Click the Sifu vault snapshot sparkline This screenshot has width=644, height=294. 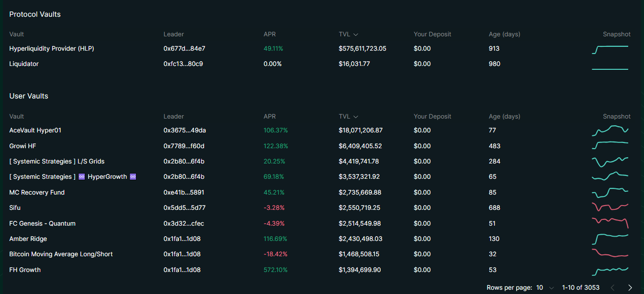(x=610, y=207)
